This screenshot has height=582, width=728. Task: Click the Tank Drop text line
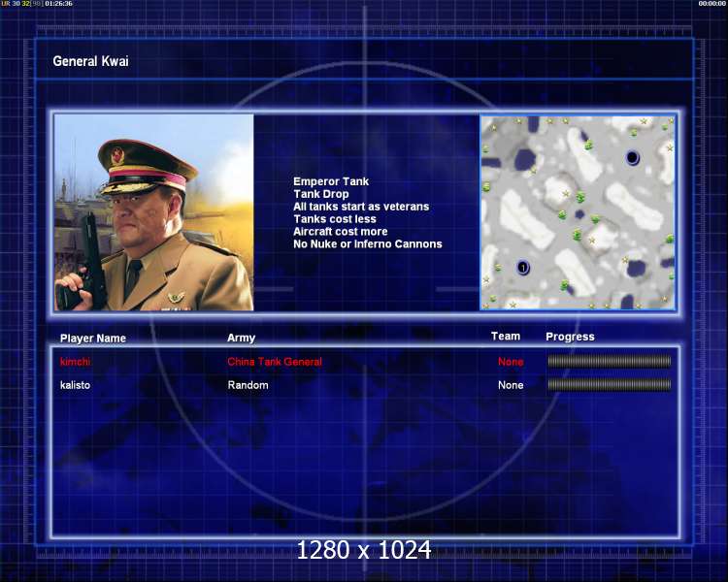pyautogui.click(x=321, y=194)
